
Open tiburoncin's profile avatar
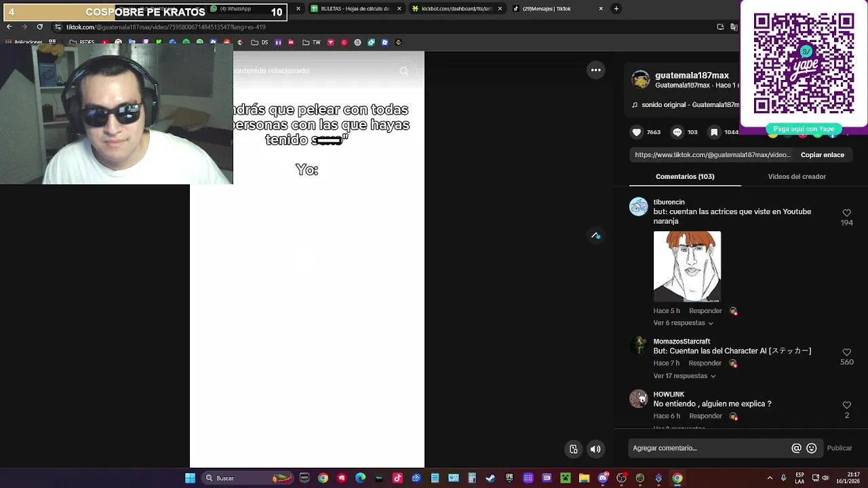pyautogui.click(x=639, y=207)
